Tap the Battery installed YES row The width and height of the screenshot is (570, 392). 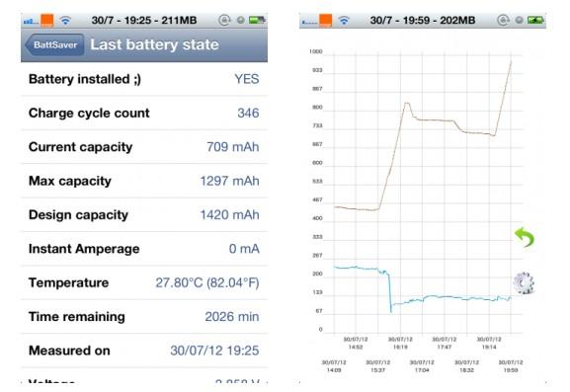point(144,79)
